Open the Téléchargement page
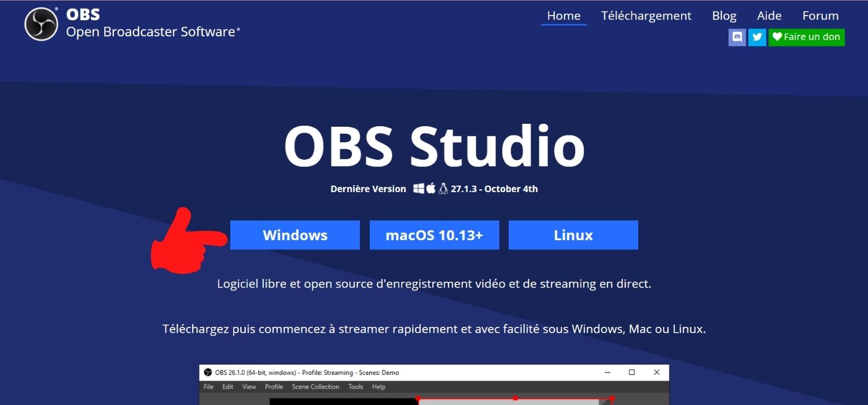Image resolution: width=868 pixels, height=405 pixels. (x=646, y=16)
